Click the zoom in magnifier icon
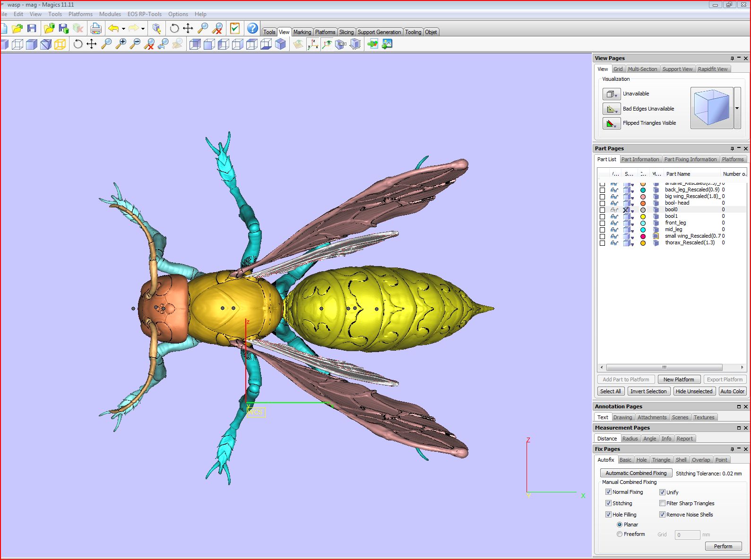The image size is (751, 560). coord(121,44)
